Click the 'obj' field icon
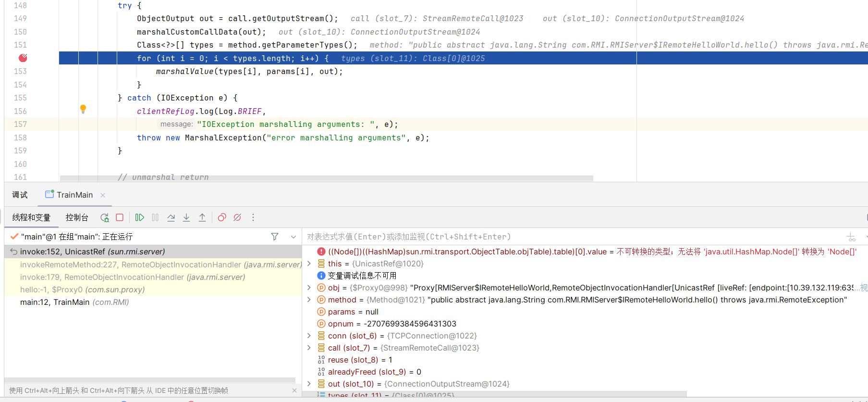Viewport: 868px width, 402px height. pos(321,288)
